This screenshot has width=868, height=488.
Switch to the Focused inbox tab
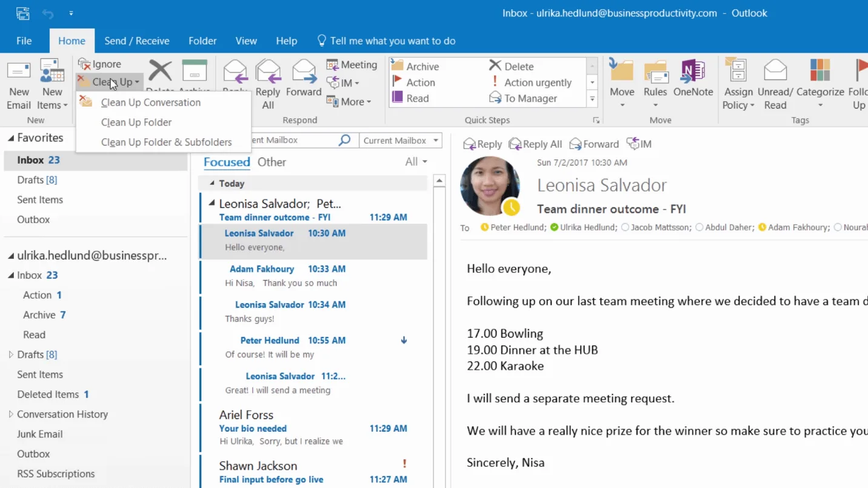pos(227,162)
